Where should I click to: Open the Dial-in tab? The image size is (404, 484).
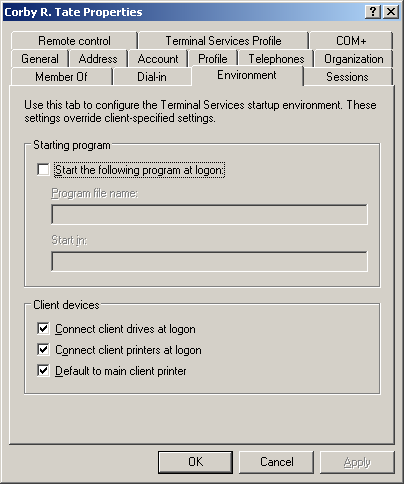coord(152,77)
